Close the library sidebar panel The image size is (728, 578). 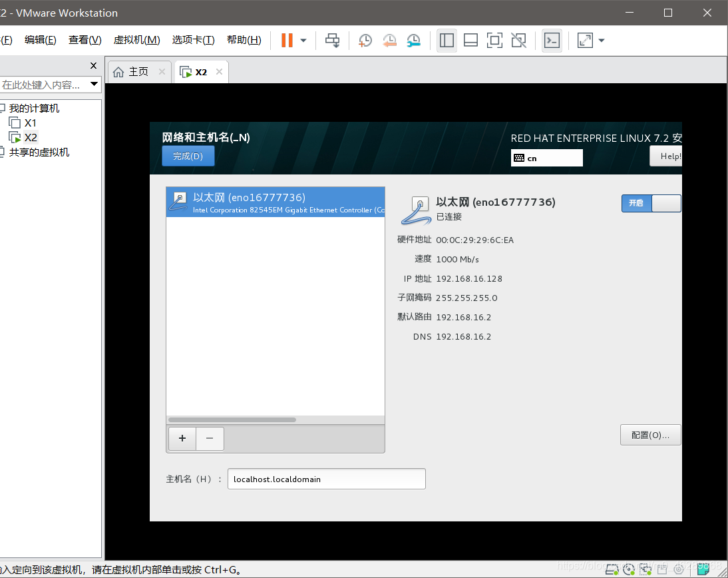coord(93,65)
